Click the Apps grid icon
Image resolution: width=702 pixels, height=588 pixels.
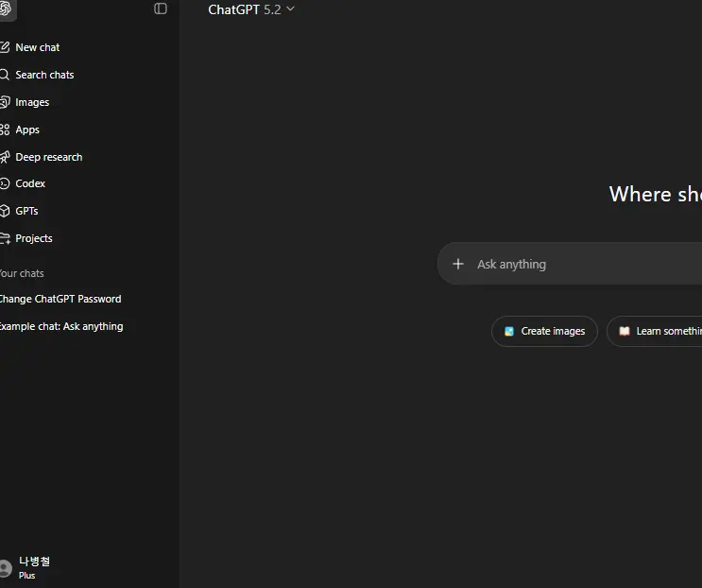pos(5,130)
